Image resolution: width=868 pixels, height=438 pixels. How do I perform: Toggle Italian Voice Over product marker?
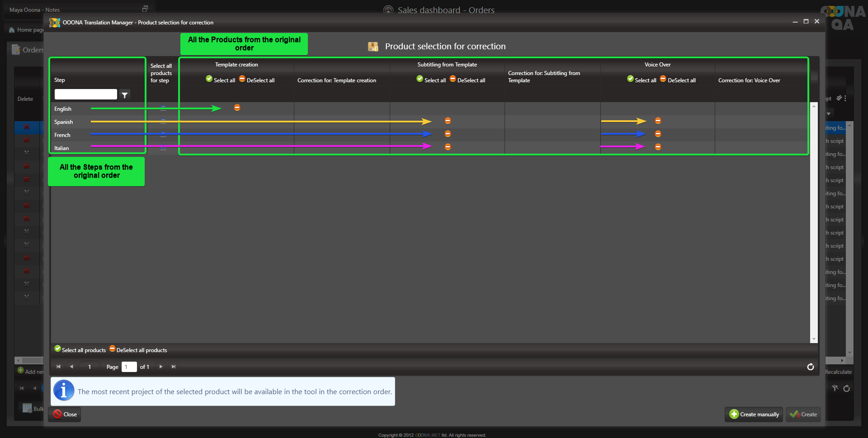click(658, 147)
